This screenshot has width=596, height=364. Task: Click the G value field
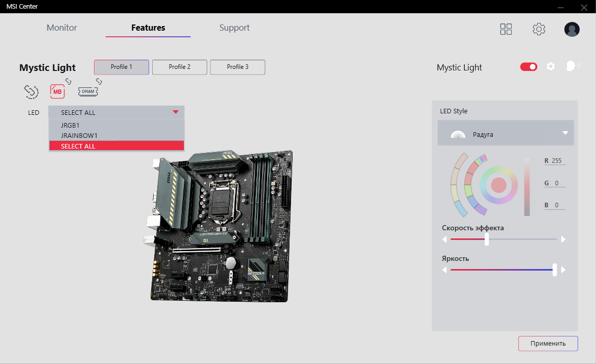[555, 183]
